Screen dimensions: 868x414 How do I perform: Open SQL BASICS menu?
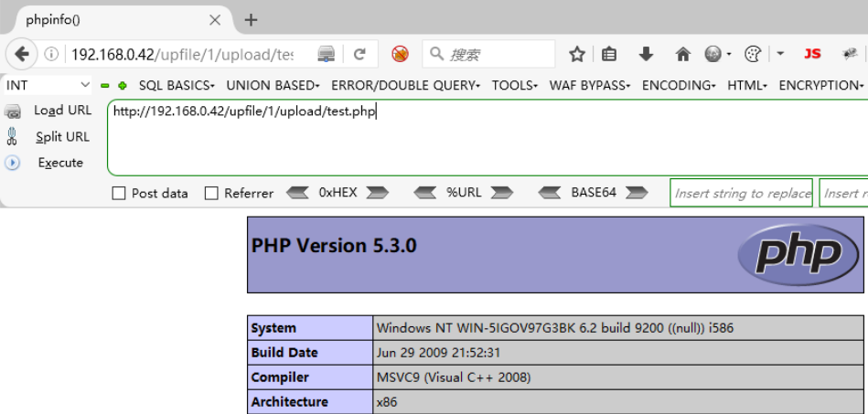(177, 86)
